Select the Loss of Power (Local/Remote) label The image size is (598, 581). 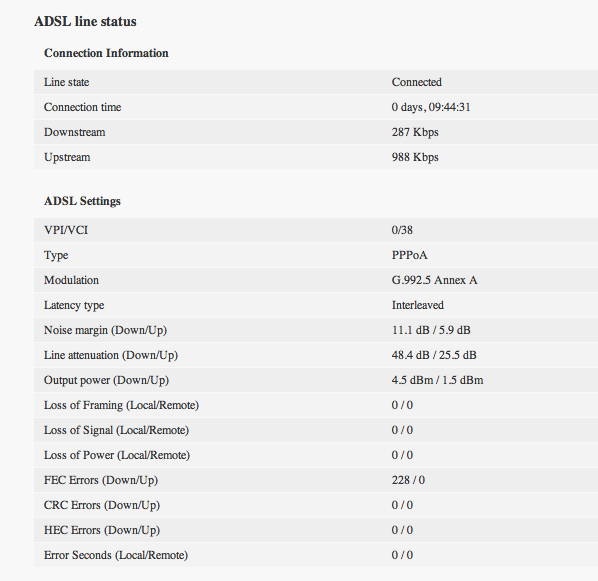pos(117,455)
